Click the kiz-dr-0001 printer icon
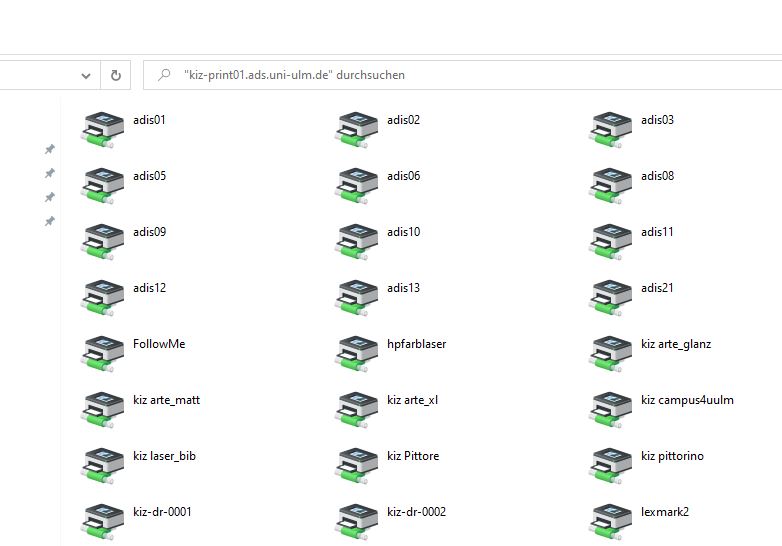Screen dimensions: 782x546 [103, 520]
